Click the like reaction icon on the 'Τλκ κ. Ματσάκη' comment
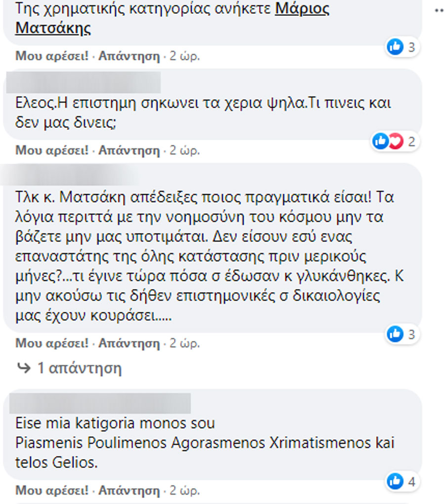 [396, 335]
